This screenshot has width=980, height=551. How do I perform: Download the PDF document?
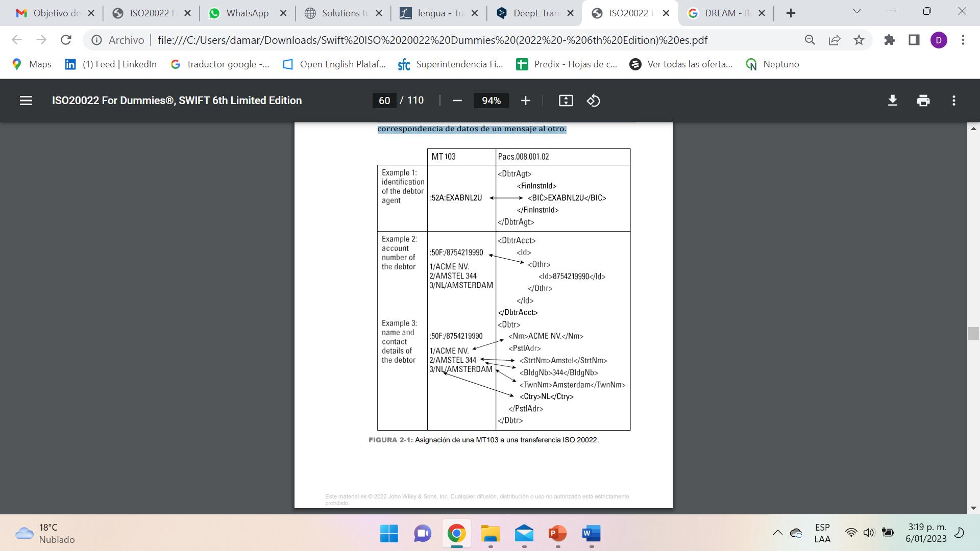coord(892,101)
